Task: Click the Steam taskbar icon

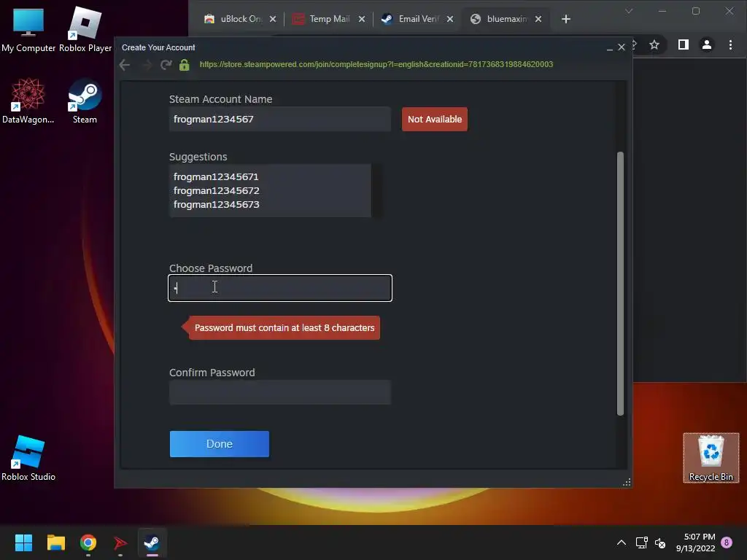Action: pos(152,542)
